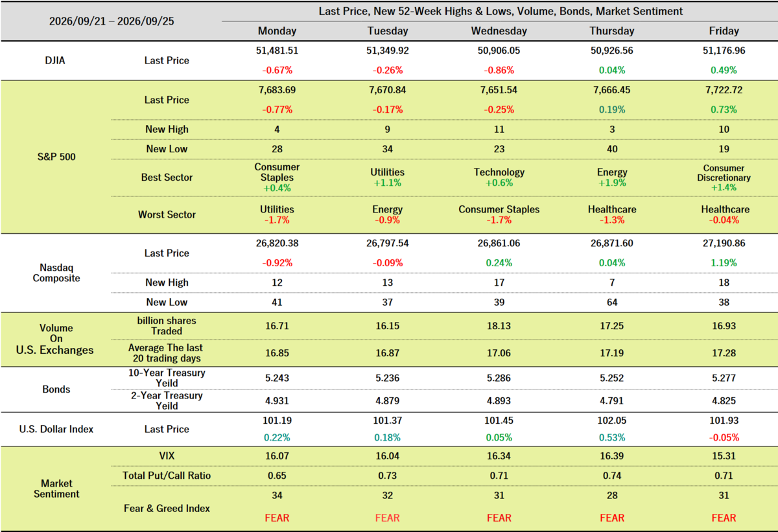Screen dimensions: 778x532
Task: Select the Friday VIX value 15.31
Action: pyautogui.click(x=724, y=456)
